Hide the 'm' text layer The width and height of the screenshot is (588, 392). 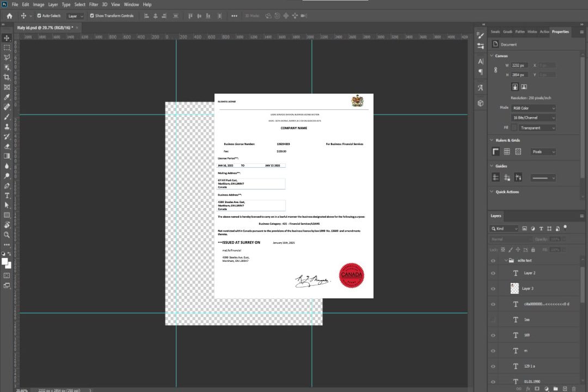493,351
